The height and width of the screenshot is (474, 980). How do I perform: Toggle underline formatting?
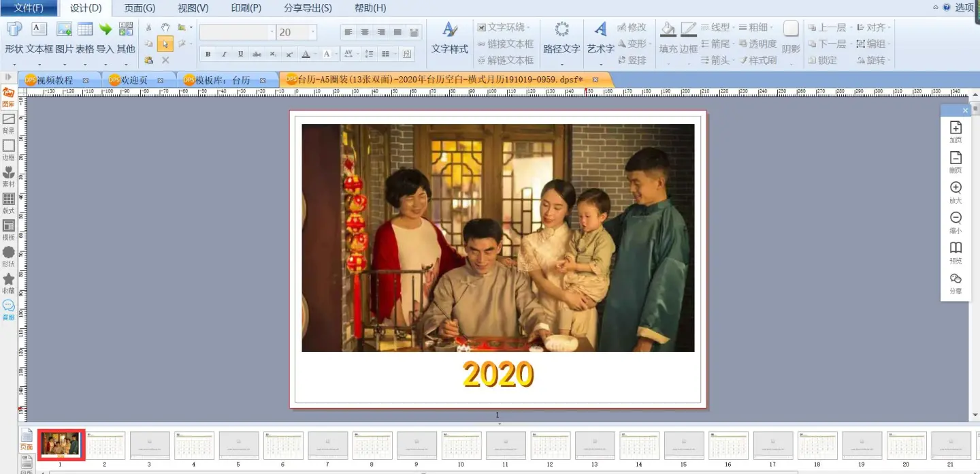pyautogui.click(x=240, y=54)
